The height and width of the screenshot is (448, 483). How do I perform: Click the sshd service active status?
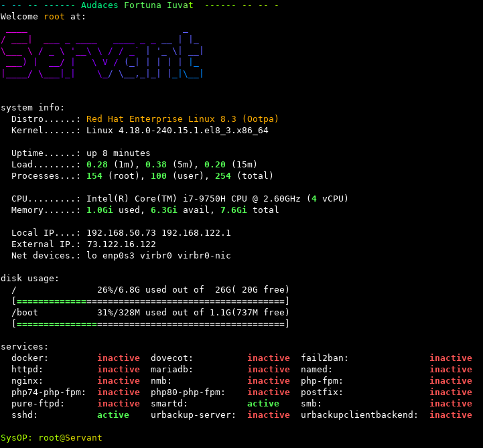point(113,415)
